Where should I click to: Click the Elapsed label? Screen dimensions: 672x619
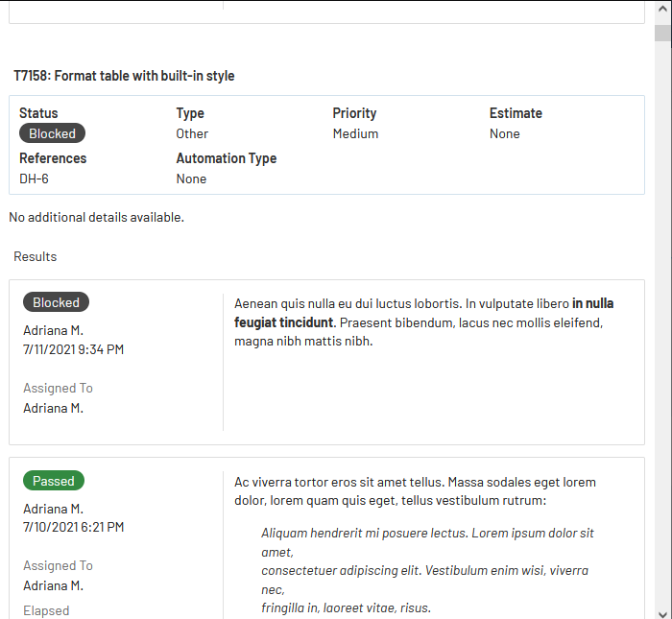pyautogui.click(x=46, y=610)
